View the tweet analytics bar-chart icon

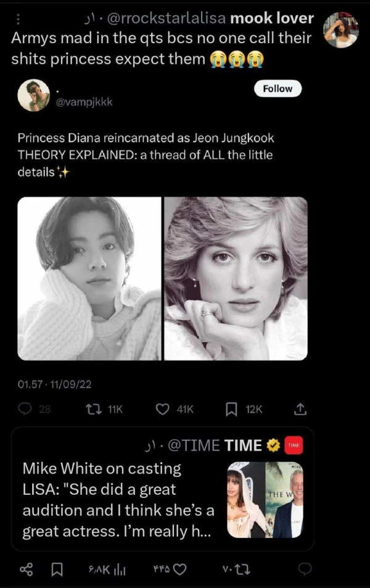pyautogui.click(x=121, y=569)
